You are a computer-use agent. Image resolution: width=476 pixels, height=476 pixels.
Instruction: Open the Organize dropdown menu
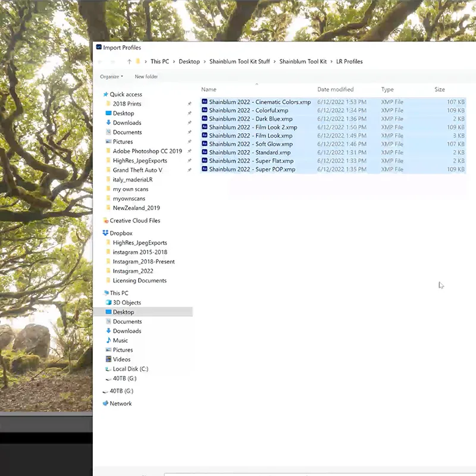[x=111, y=77]
